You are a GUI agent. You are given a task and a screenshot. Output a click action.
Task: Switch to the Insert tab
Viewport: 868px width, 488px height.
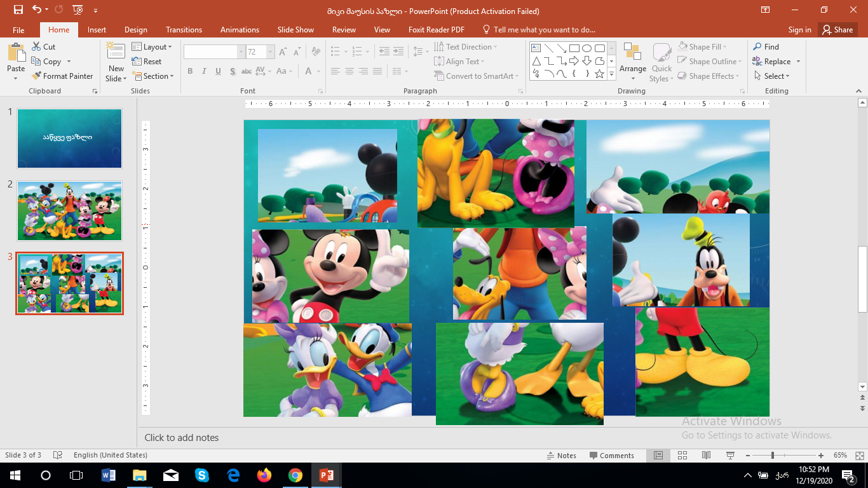click(97, 30)
